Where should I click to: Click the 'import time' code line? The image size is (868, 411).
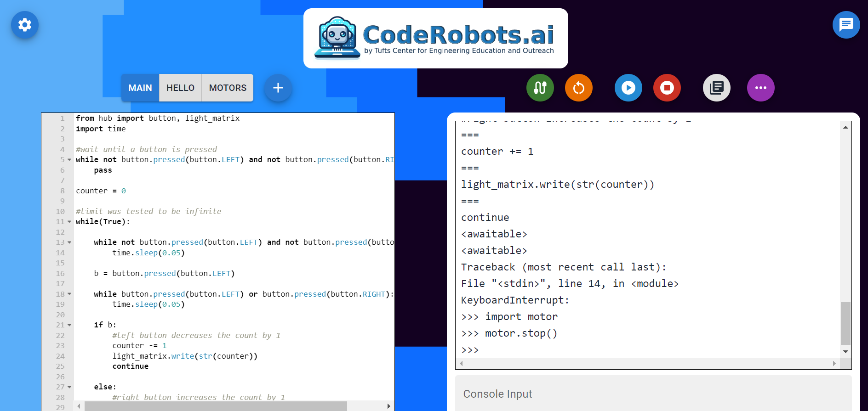click(101, 129)
